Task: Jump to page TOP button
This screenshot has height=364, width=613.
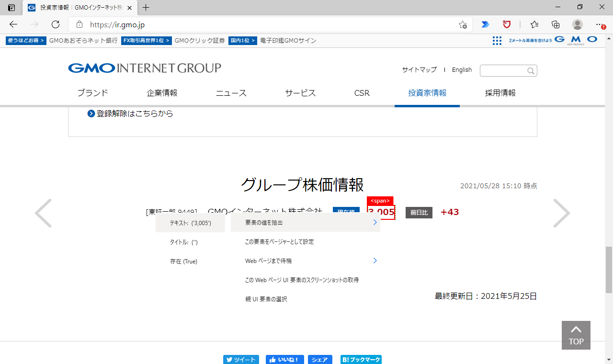Action: (x=576, y=335)
